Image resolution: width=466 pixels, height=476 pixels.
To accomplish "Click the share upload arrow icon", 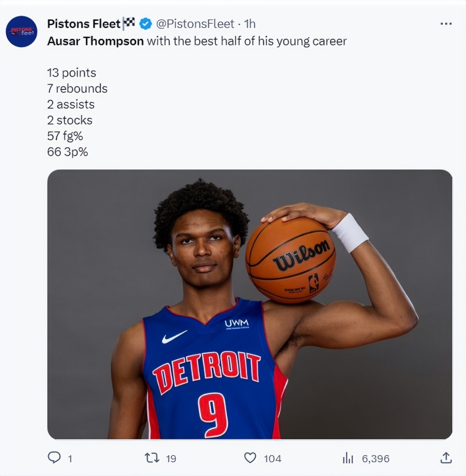I will [x=446, y=458].
